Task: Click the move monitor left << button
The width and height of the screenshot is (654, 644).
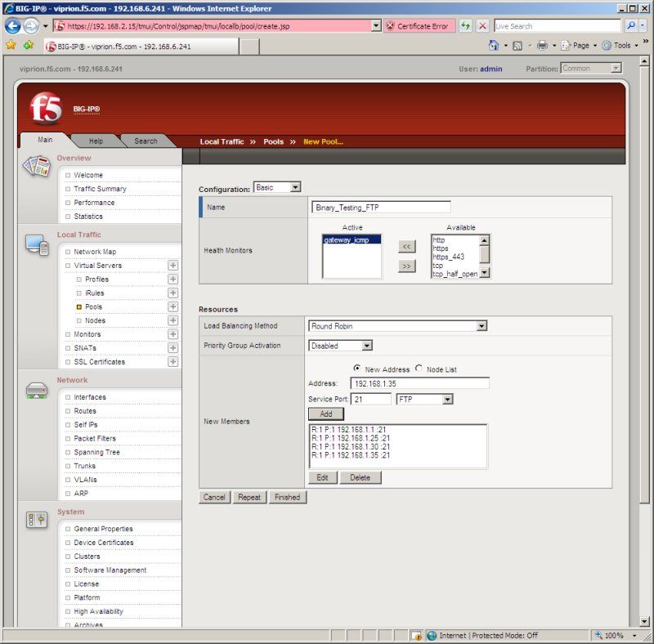Action: pyautogui.click(x=406, y=247)
